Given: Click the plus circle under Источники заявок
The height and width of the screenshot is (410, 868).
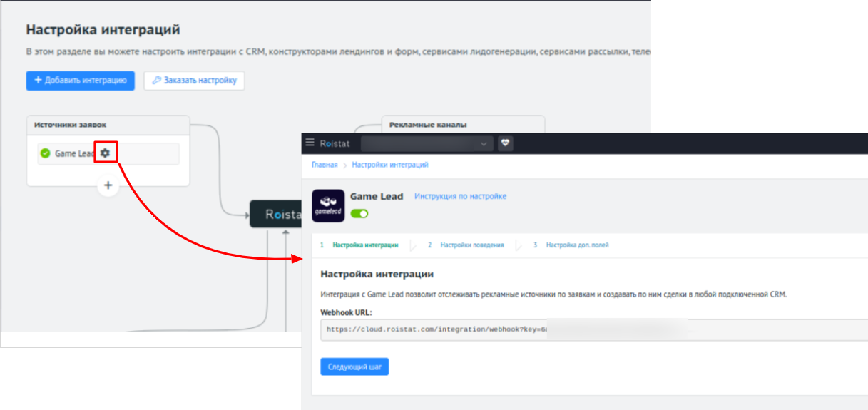Looking at the screenshot, I should click(x=108, y=185).
